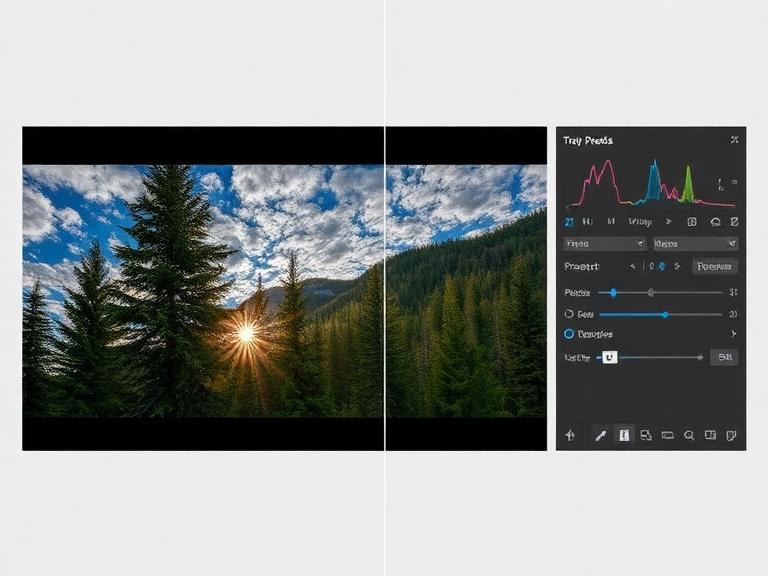Viewport: 768px width, 576px height.
Task: Select the empty radio circle beside second slider
Action: click(569, 314)
